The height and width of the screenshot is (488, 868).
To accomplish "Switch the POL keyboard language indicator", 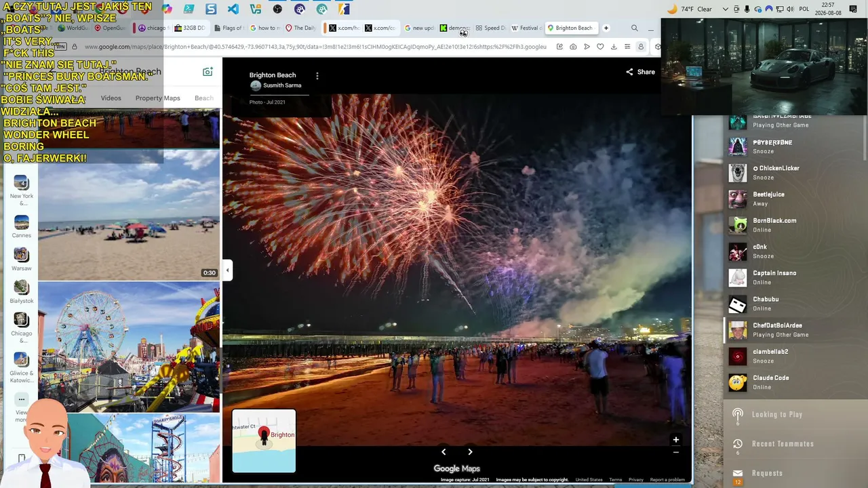I will pos(804,9).
